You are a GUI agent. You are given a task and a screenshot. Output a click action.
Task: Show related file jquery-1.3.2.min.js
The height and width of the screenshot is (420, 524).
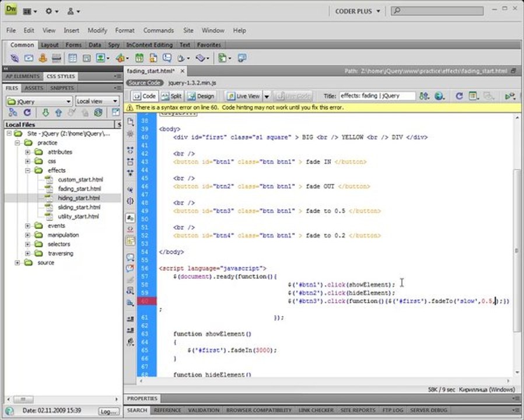(192, 83)
